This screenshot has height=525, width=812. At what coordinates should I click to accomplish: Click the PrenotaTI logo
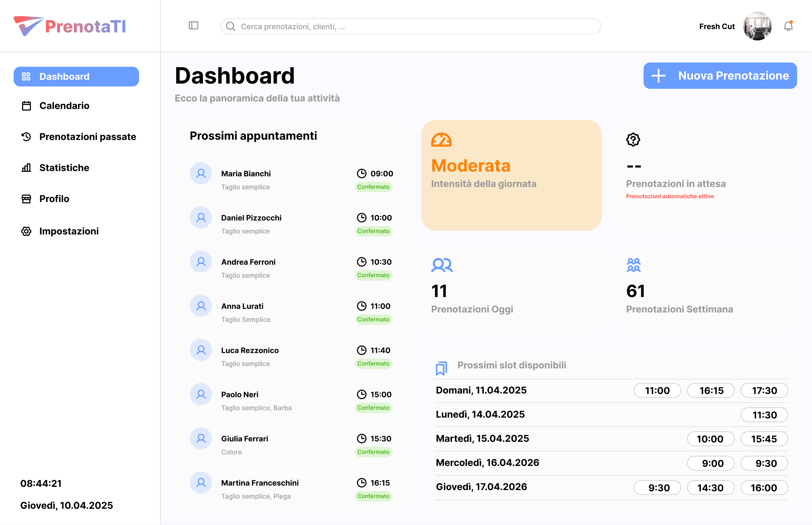tap(70, 26)
